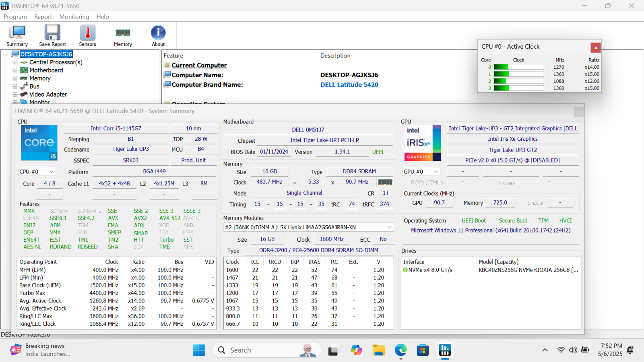The image size is (644, 362).
Task: Open the Report menu
Action: [43, 16]
